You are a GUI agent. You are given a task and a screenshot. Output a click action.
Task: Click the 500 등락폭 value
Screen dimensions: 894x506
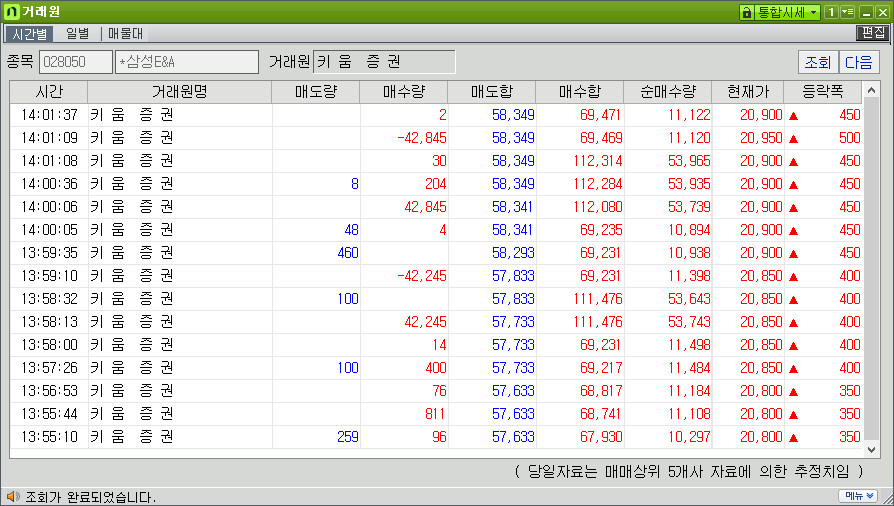850,137
